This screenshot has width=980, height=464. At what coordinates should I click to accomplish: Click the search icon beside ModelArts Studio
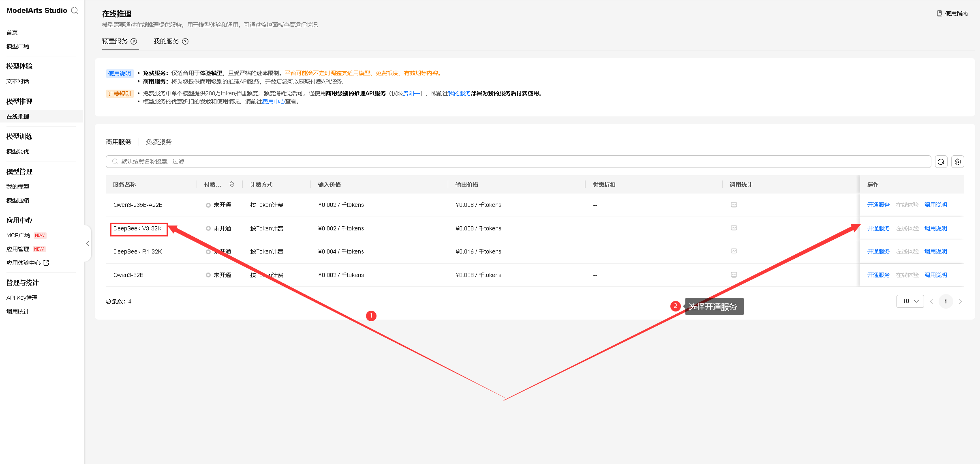pos(75,11)
